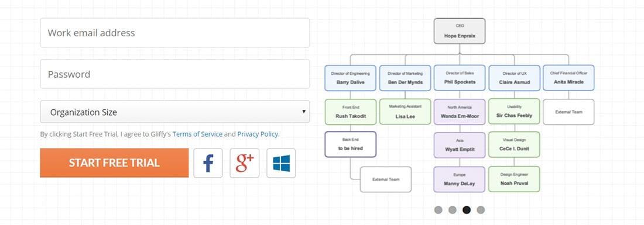The image size is (644, 225).
Task: Click the Wyatt Emptit Asia box
Action: (x=460, y=146)
